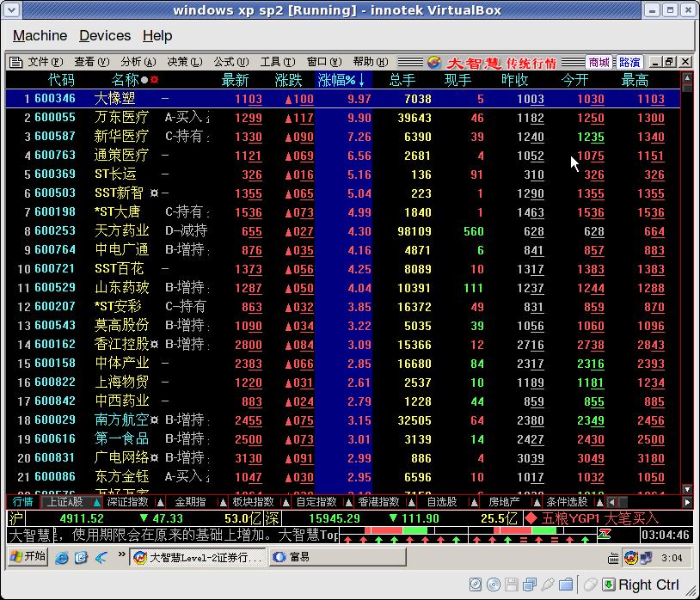
Task: Click the 深 index value 15945.29
Action: (335, 518)
